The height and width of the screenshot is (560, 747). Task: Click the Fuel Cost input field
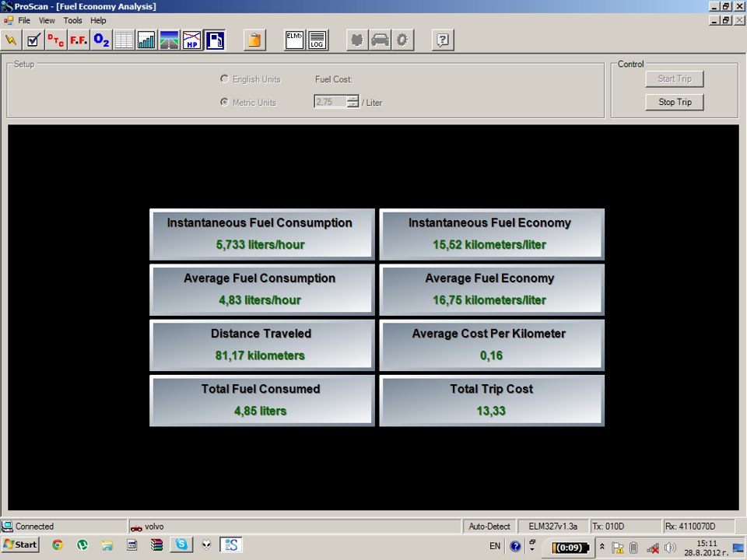(x=330, y=102)
